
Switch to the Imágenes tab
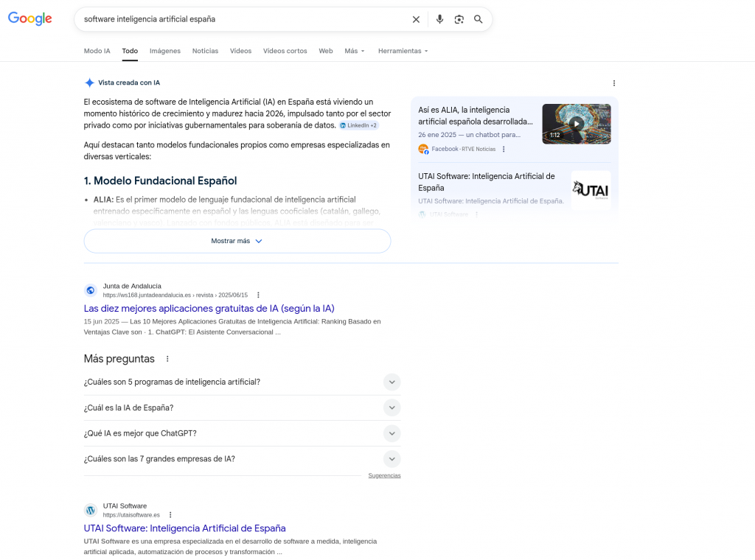[x=164, y=51]
